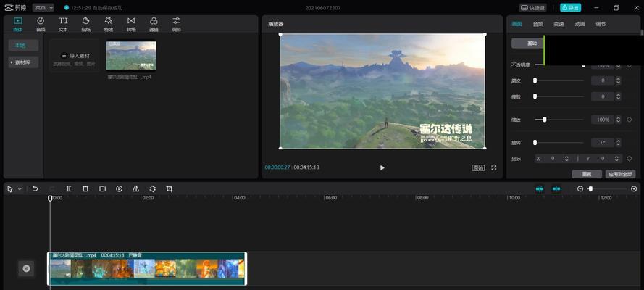The image size is (644, 290).
Task: Click the Mirror flip icon
Action: tap(135, 189)
